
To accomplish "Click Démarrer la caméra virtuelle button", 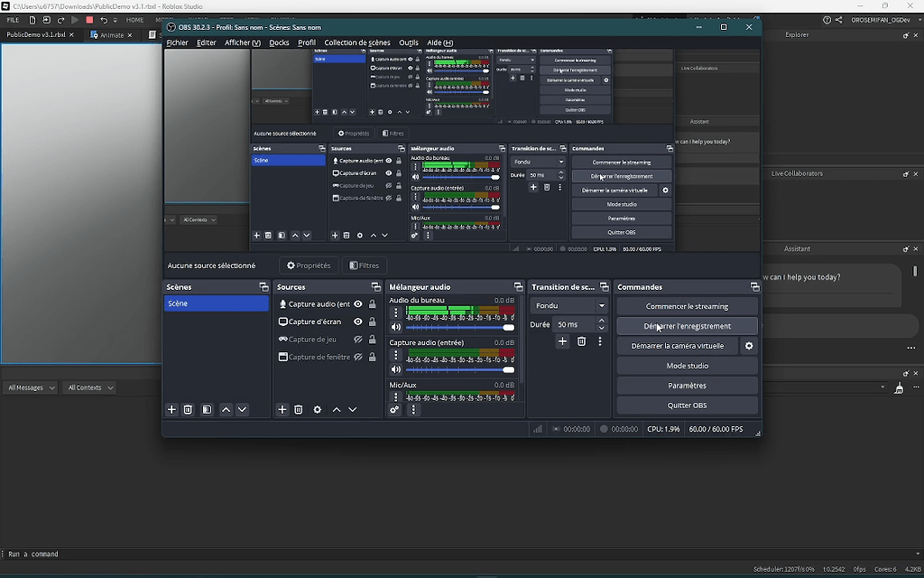I will [678, 346].
